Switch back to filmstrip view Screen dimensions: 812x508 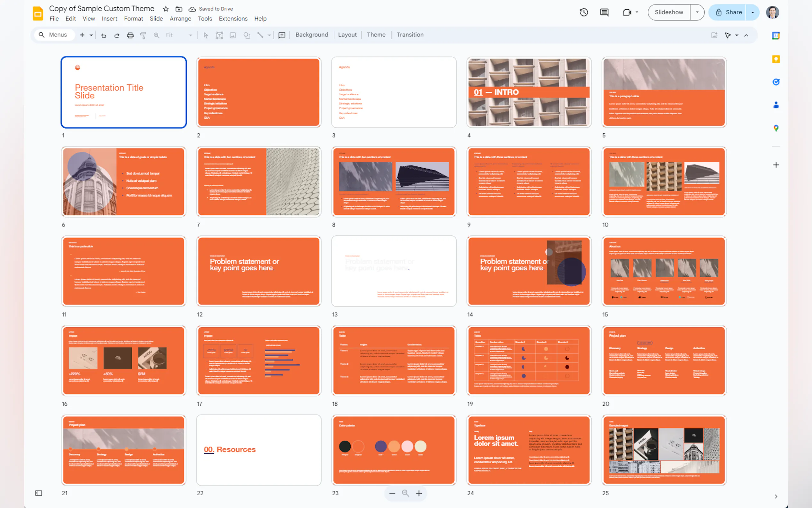click(x=39, y=493)
